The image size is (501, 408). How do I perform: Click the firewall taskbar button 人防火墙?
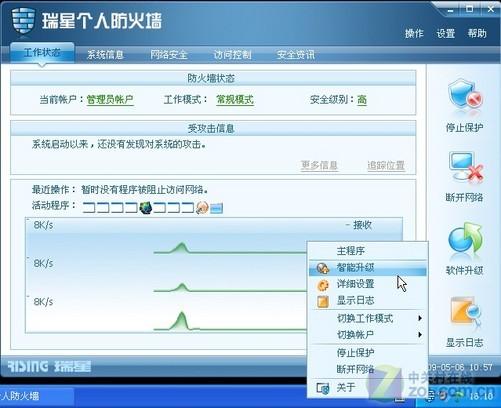[37, 396]
